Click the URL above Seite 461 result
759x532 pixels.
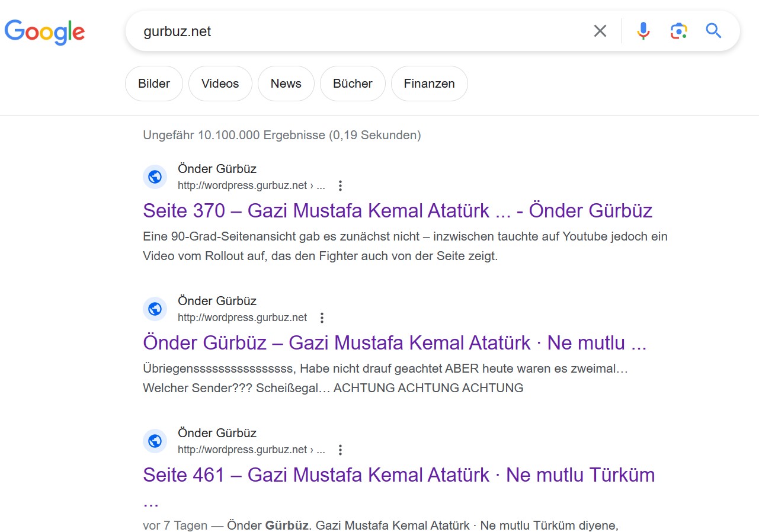point(251,450)
